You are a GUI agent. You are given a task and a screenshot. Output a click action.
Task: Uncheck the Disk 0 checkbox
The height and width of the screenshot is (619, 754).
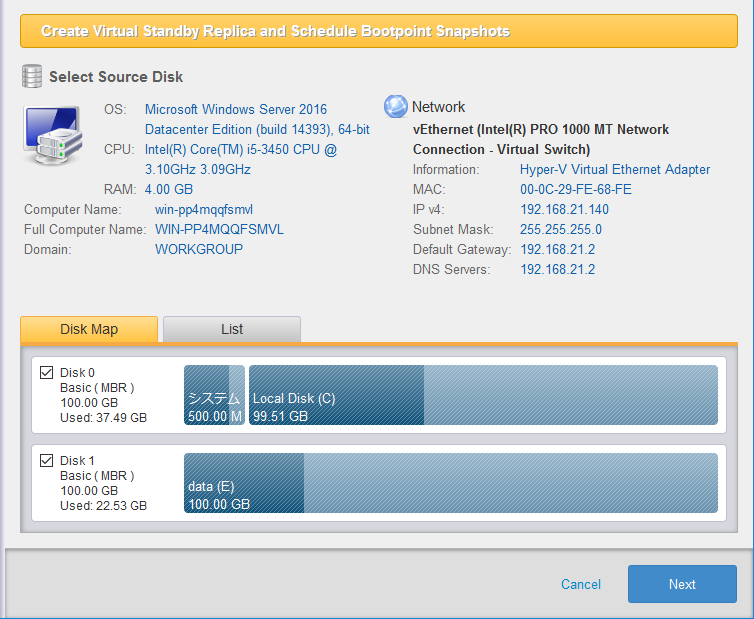click(46, 373)
